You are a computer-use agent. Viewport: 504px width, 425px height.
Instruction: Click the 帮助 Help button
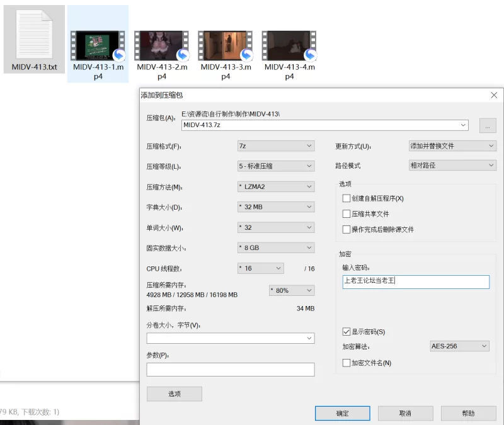point(468,413)
